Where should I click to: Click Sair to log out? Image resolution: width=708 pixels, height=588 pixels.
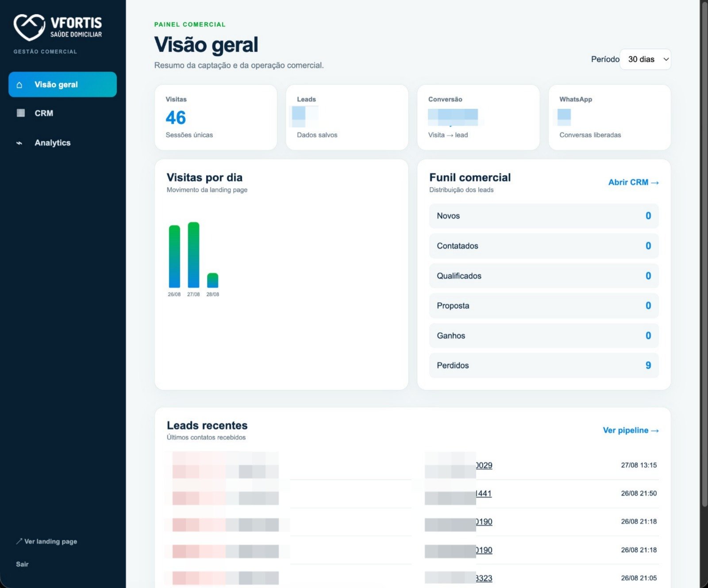[x=22, y=564]
